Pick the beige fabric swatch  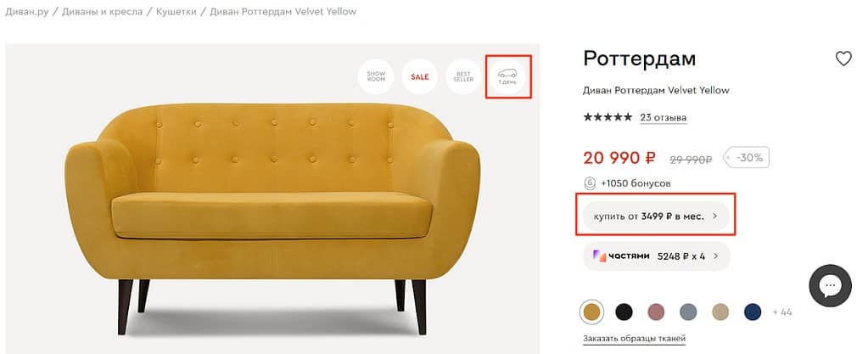pyautogui.click(x=720, y=312)
